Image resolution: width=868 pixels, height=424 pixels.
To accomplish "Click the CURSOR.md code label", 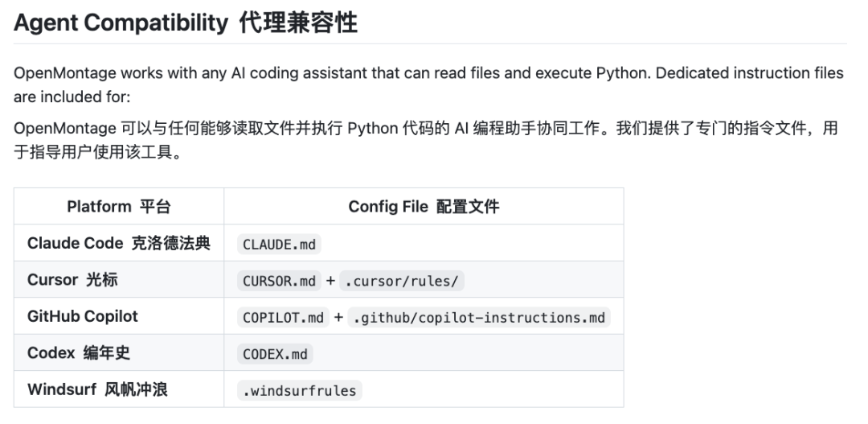I will coord(279,281).
